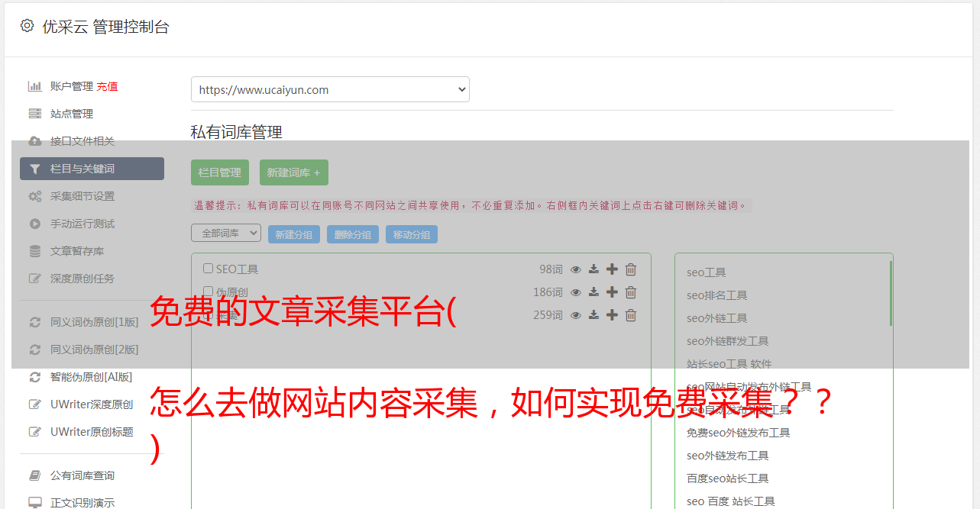This screenshot has width=980, height=509.
Task: Select keyword 站长seo工具 软件
Action: pos(729,364)
